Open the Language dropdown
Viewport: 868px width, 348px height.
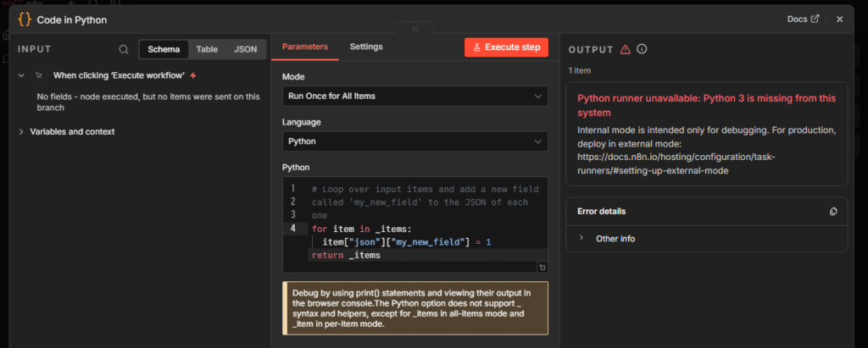[x=415, y=141]
